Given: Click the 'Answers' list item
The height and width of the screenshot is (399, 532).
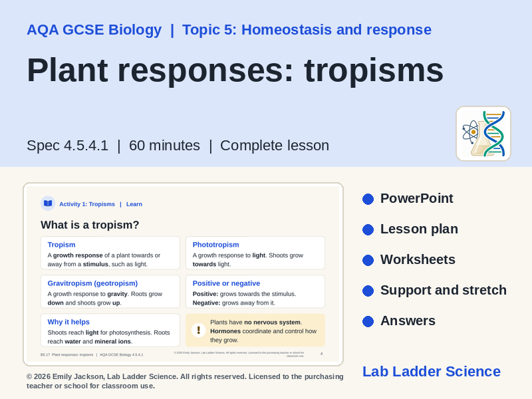Looking at the screenshot, I should 408,321.
